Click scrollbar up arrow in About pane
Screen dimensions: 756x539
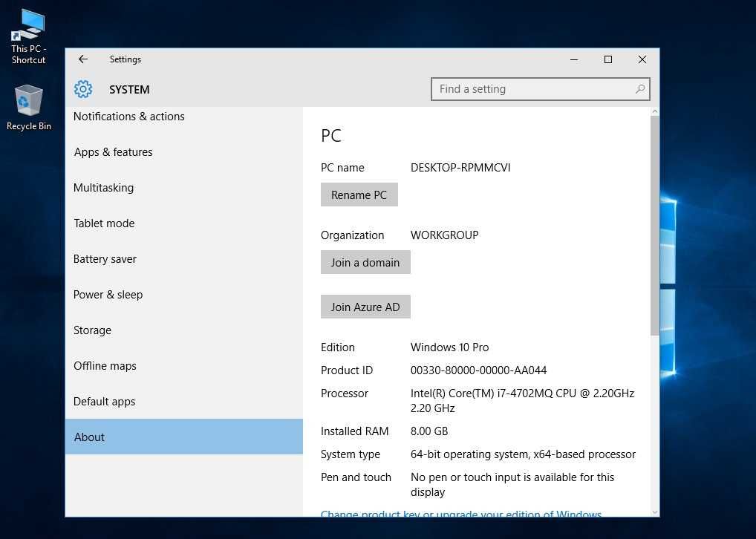654,111
